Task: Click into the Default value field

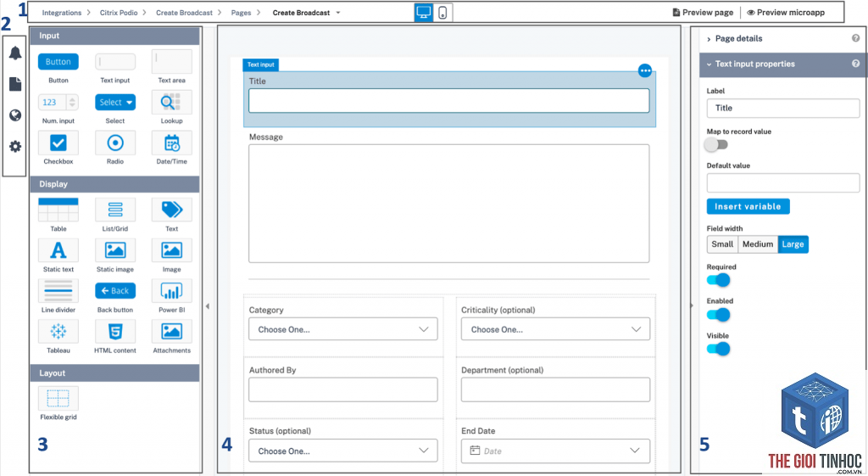Action: pos(782,183)
